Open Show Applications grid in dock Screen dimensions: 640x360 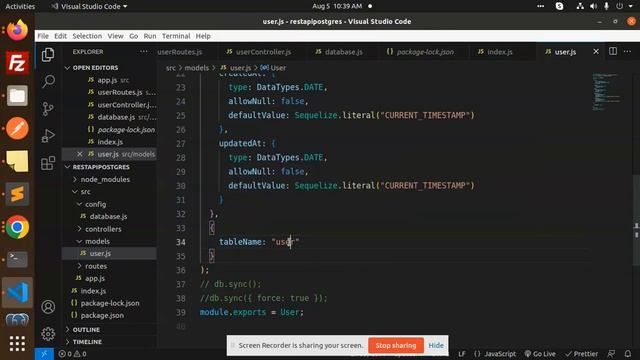[x=17, y=343]
